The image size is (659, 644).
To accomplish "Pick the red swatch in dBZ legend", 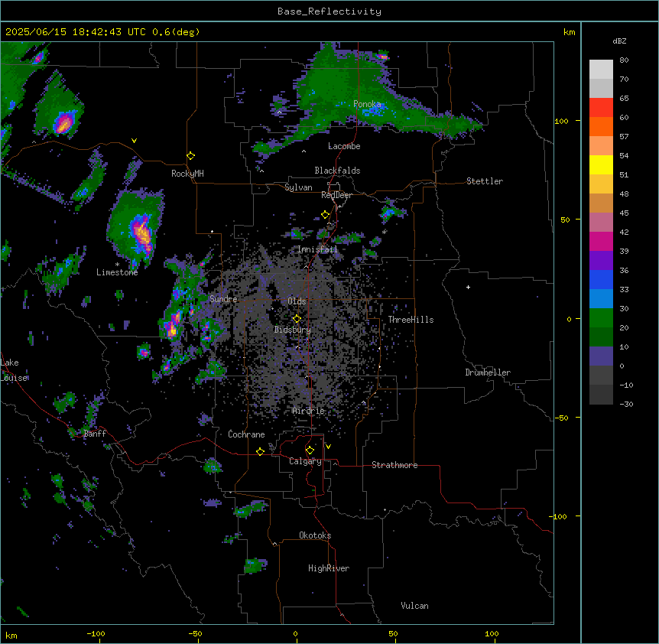I will (601, 107).
